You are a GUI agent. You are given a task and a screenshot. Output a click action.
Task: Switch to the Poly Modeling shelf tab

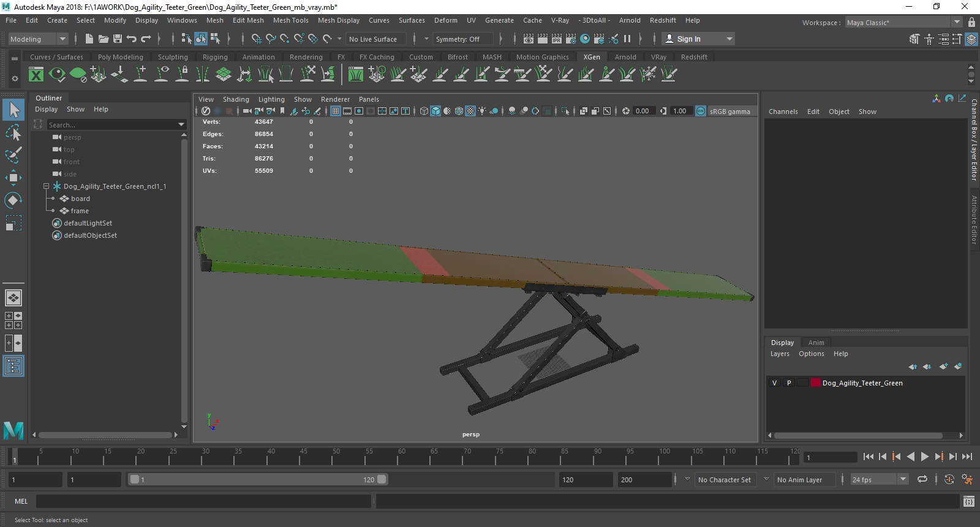120,57
